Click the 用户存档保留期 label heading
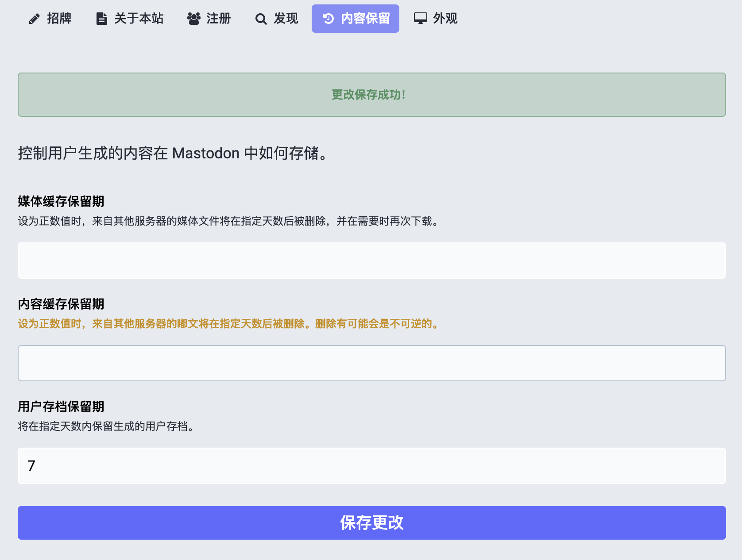 point(61,407)
